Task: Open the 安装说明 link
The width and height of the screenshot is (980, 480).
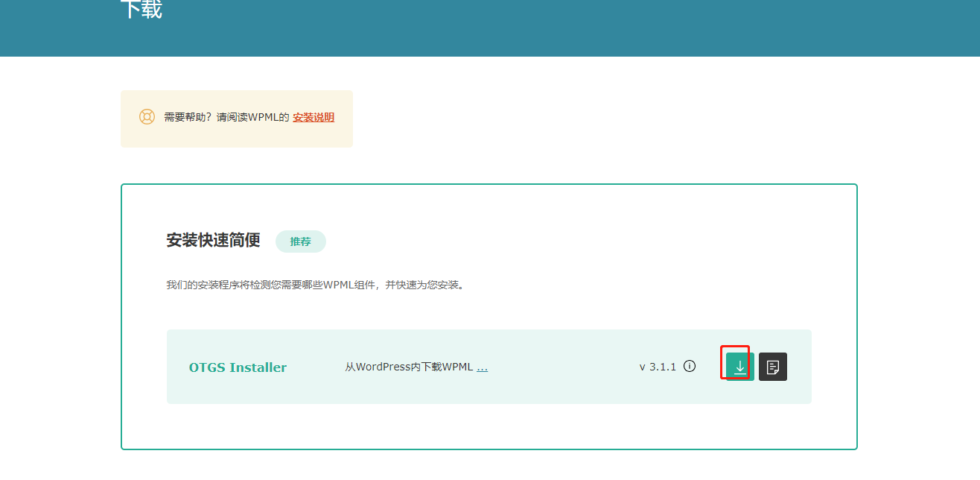Action: point(314,118)
